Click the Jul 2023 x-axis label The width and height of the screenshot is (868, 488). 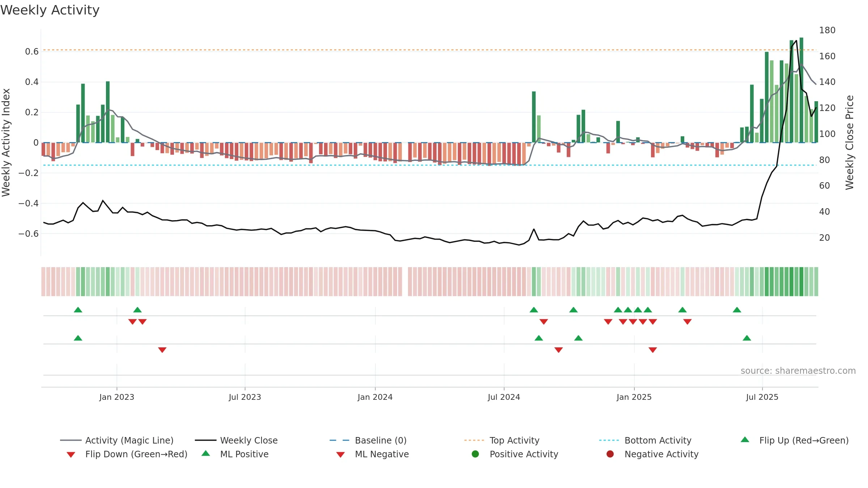tap(245, 397)
